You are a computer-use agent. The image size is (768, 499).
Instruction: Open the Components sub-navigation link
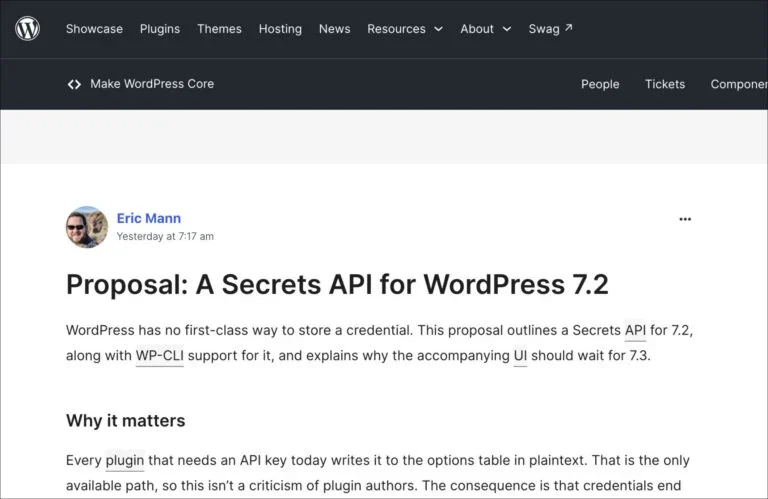[739, 84]
